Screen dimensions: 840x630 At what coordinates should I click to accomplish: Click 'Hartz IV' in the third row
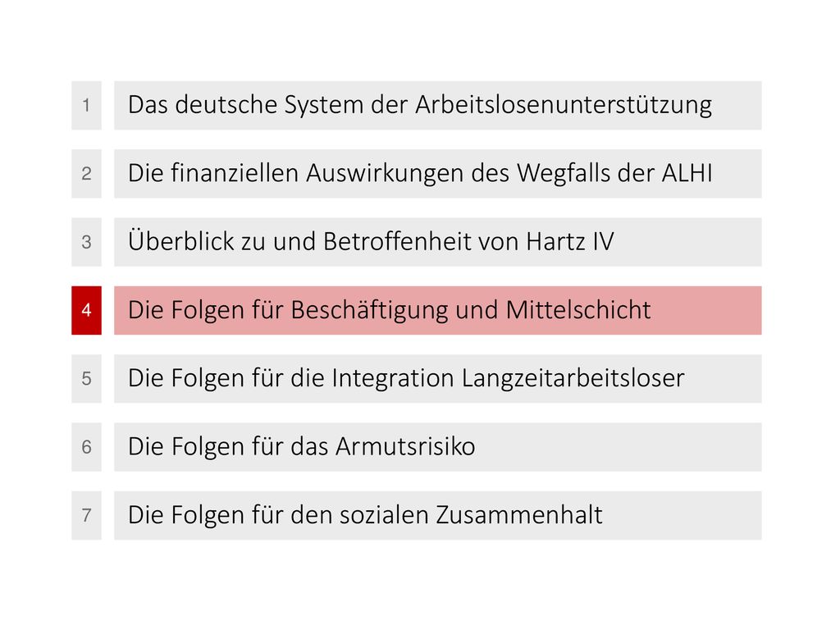coord(570,242)
